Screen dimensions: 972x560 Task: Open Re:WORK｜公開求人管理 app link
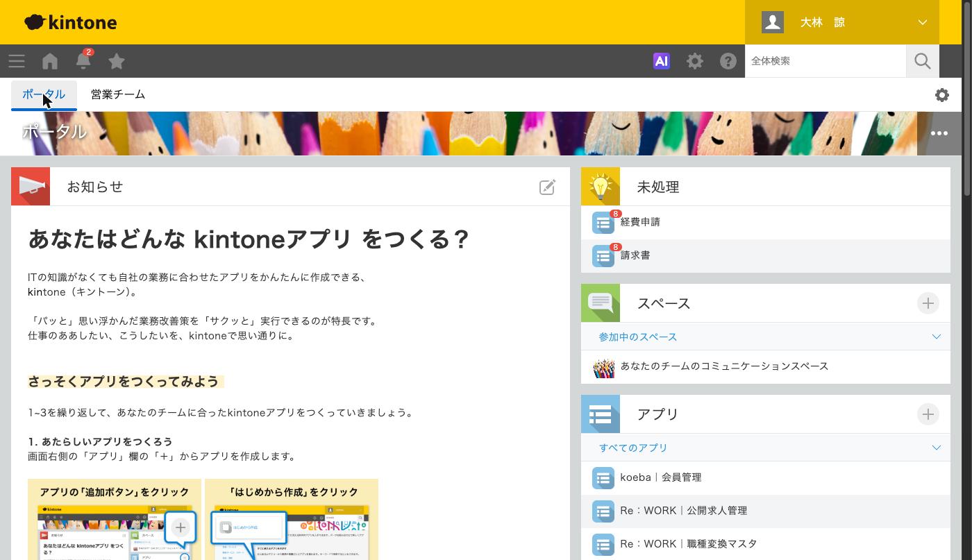pyautogui.click(x=684, y=511)
